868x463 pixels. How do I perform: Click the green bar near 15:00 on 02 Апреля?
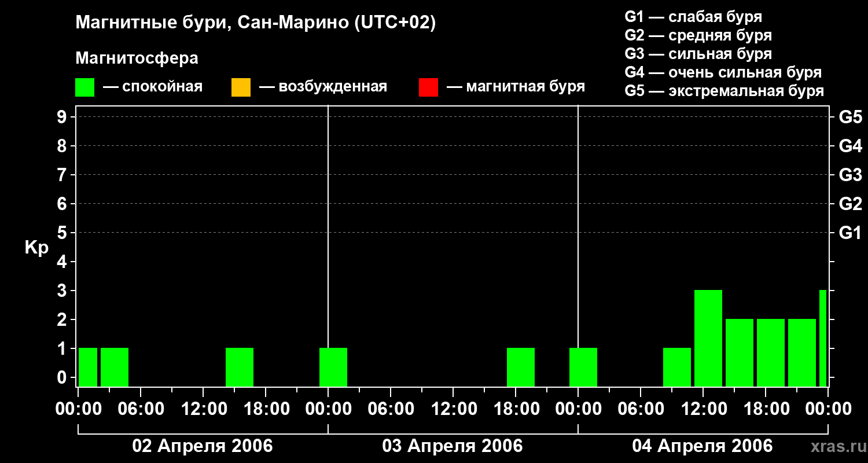(240, 367)
